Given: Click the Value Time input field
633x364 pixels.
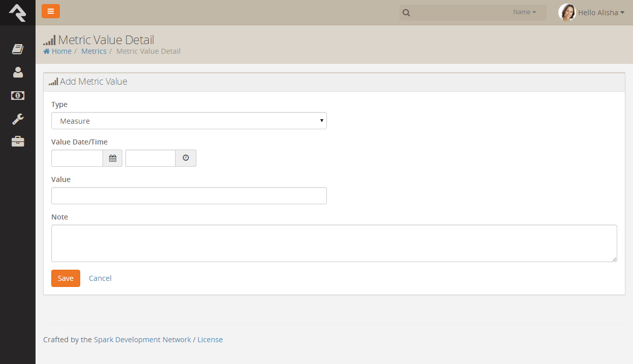Looking at the screenshot, I should [150, 158].
